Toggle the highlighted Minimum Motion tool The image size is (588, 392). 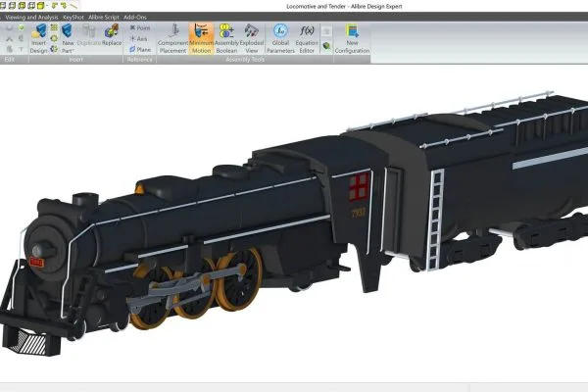201,38
